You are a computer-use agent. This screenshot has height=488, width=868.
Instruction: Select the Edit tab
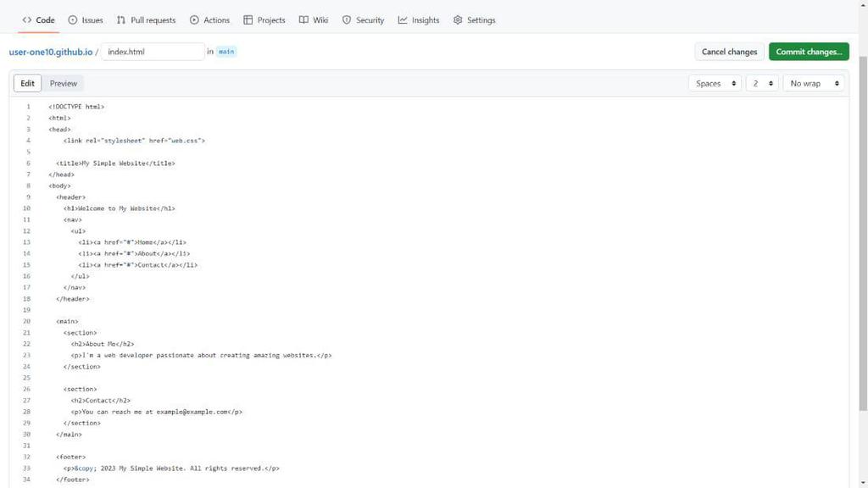pyautogui.click(x=28, y=84)
